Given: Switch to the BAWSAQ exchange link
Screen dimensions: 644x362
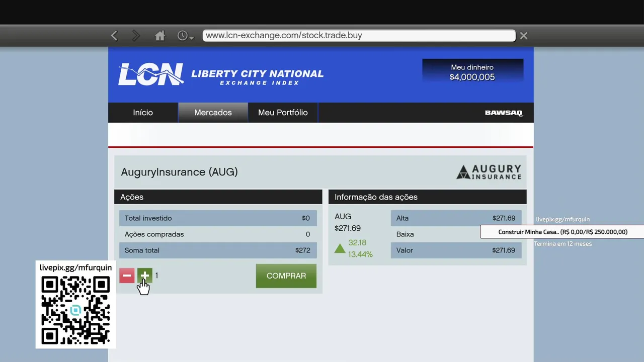Looking at the screenshot, I should (x=504, y=113).
